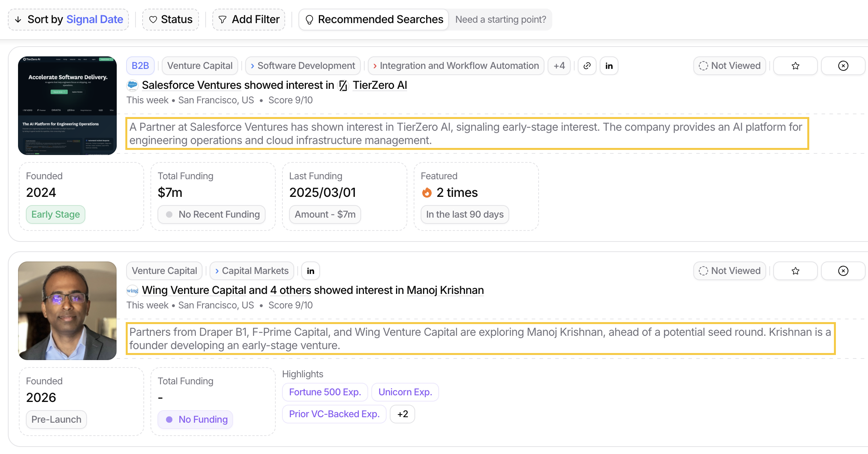
Task: Open TierZero AI LinkedIn icon
Action: (609, 66)
